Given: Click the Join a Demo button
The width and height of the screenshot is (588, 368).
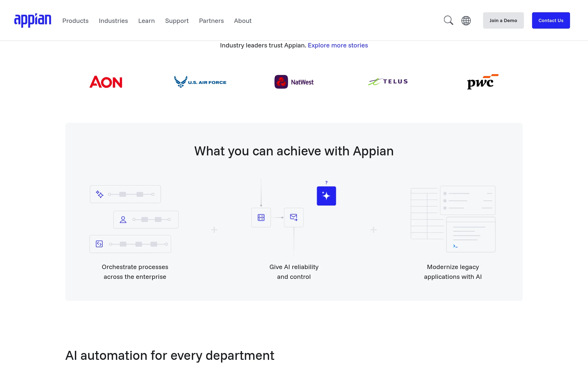Looking at the screenshot, I should tap(503, 20).
